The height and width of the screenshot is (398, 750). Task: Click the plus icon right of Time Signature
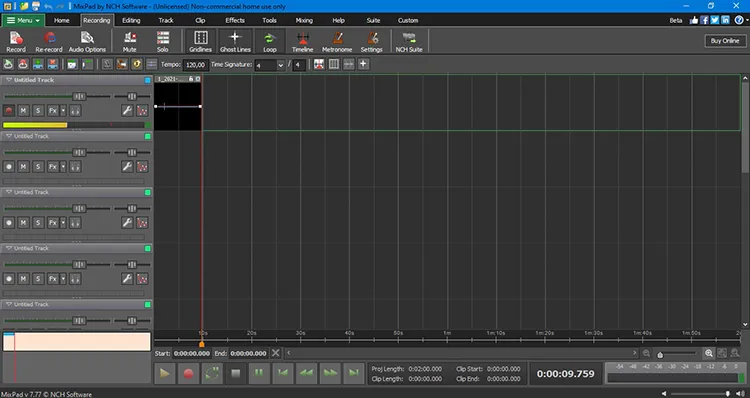pos(363,64)
